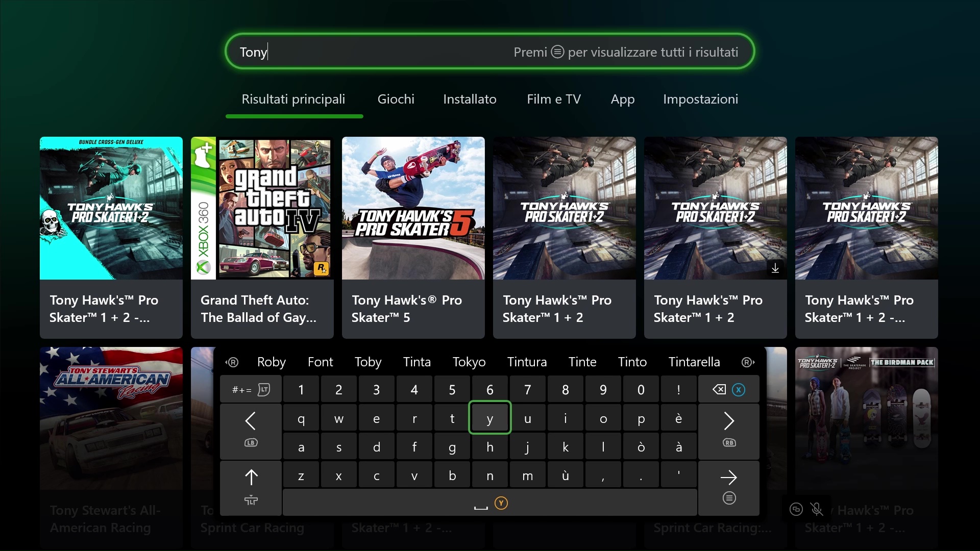This screenshot has height=551, width=980.
Task: Tap the p key
Action: 641,418
